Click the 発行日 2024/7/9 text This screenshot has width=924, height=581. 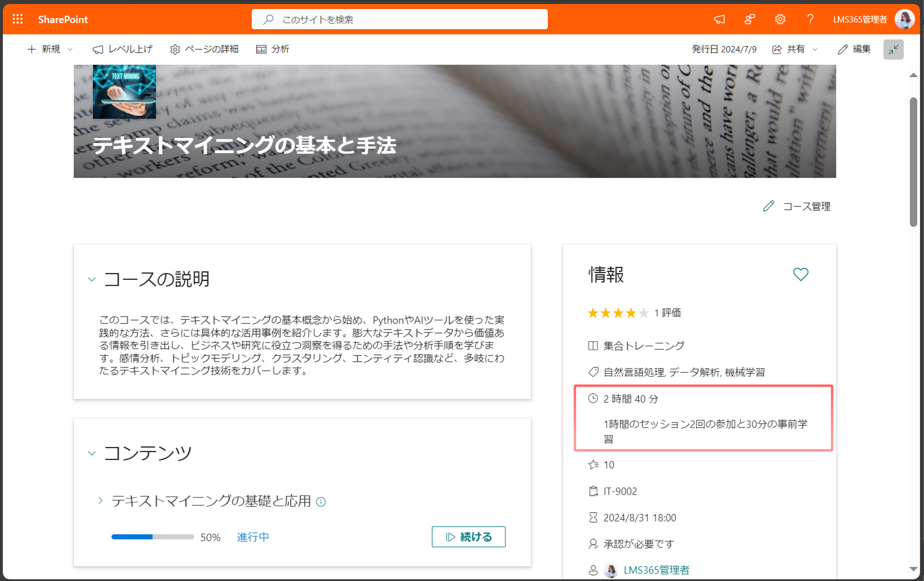724,49
